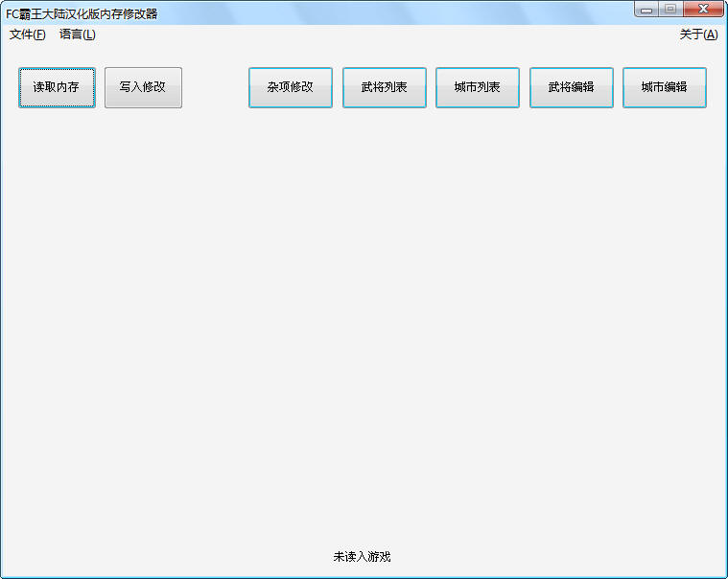Viewport: 728px width, 579px height.
Task: Click the 读取内存 button
Action: click(x=57, y=87)
